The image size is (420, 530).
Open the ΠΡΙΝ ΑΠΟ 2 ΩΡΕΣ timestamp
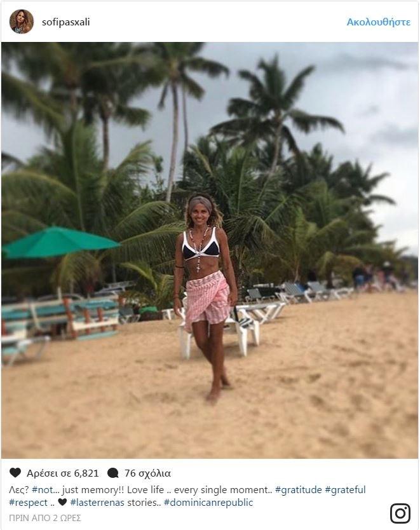click(45, 518)
